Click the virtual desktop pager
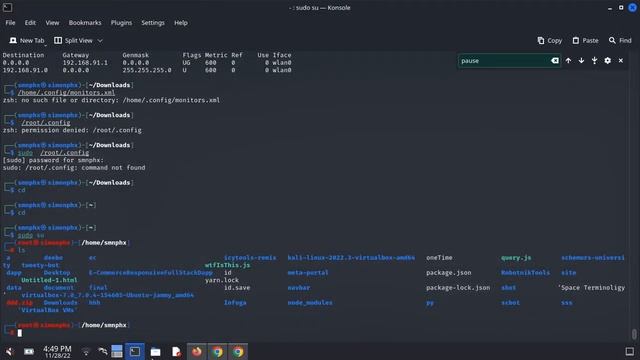 [x=117, y=351]
